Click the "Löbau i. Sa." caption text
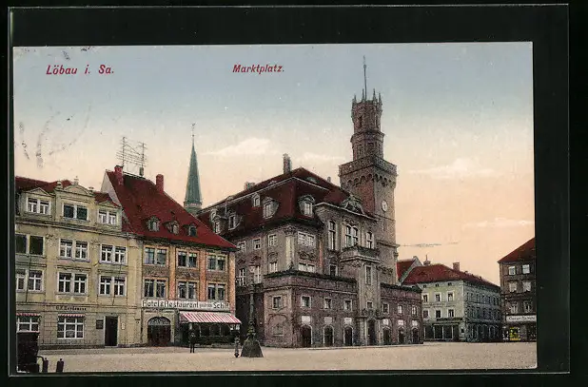 pos(79,69)
